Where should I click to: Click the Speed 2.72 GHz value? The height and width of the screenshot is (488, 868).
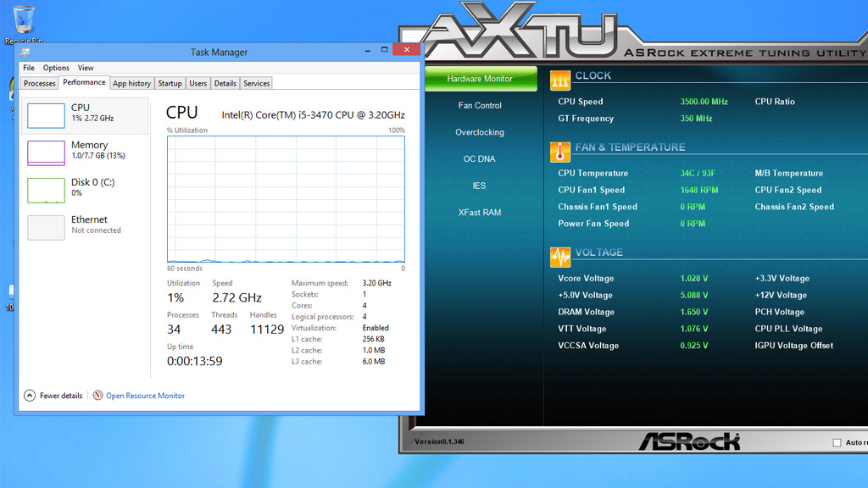point(237,297)
